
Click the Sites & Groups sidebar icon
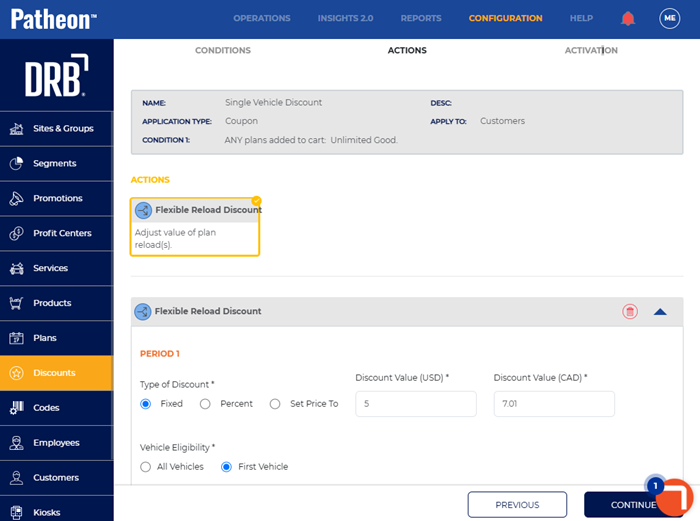(17, 129)
